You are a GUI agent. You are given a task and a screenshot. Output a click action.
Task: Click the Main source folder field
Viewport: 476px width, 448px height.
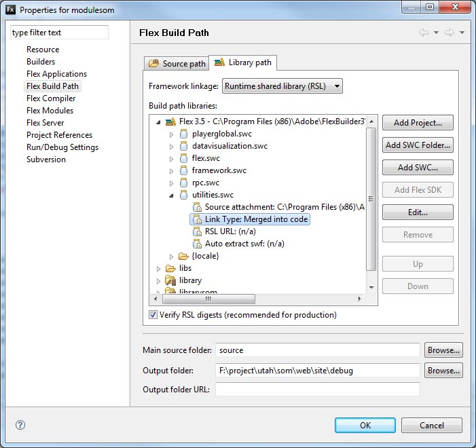[x=318, y=350]
